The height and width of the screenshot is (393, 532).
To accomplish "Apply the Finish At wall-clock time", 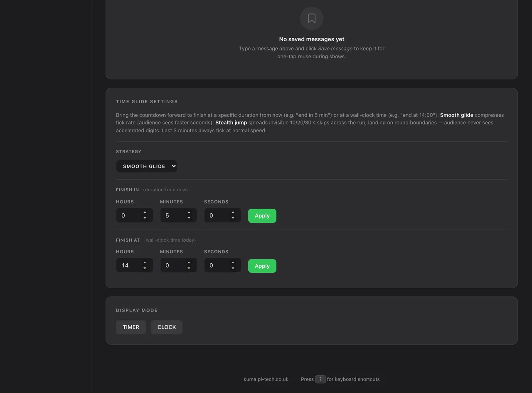I will 262,266.
